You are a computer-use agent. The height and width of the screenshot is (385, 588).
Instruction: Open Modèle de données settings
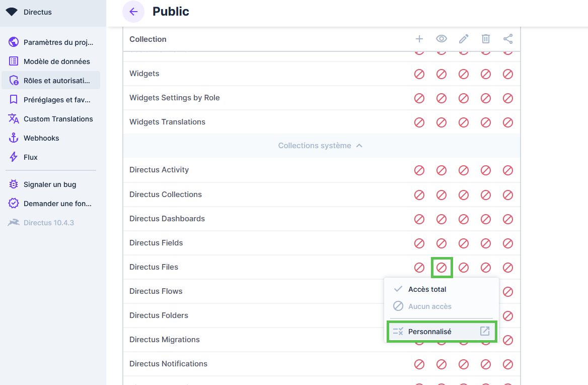point(56,61)
